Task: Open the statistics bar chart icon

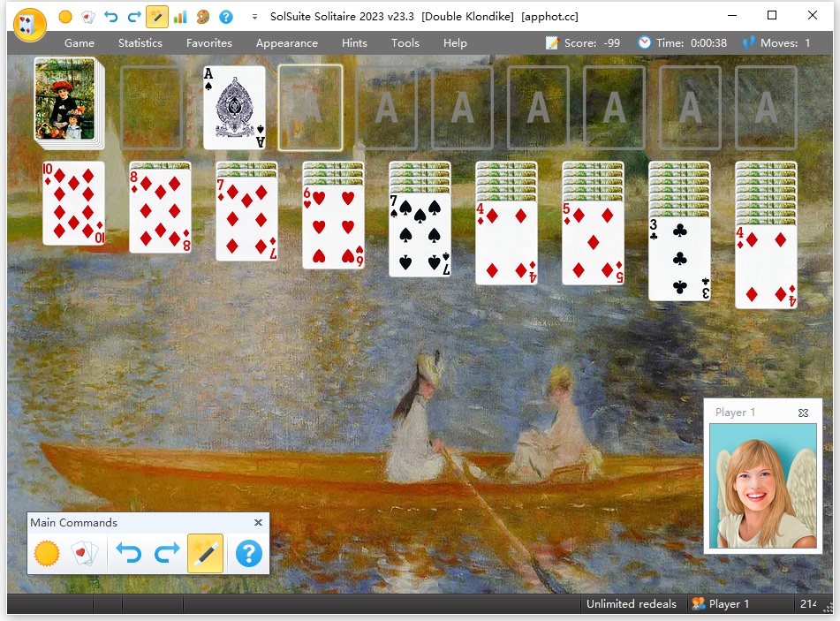Action: click(180, 17)
